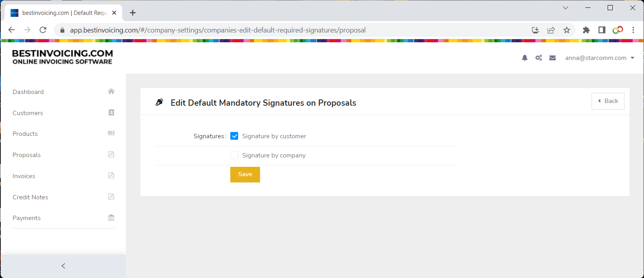Open settings gears icon in header
Image resolution: width=644 pixels, height=278 pixels.
(x=539, y=58)
